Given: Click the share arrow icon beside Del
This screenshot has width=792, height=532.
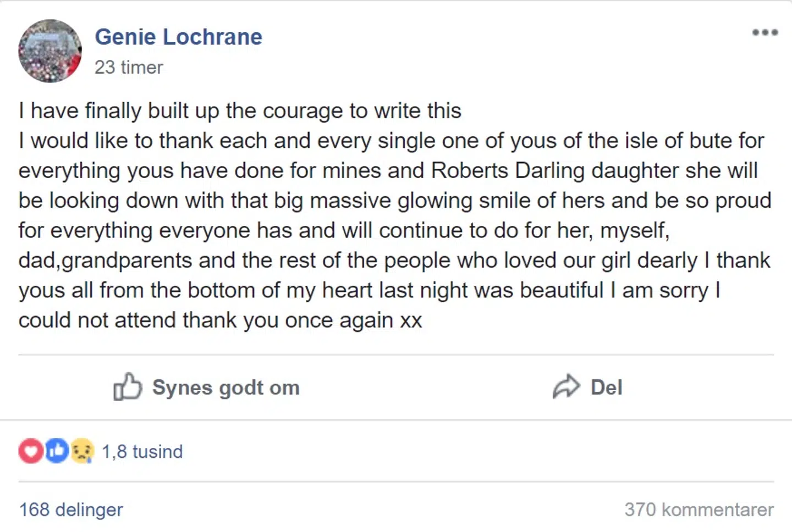Looking at the screenshot, I should click(x=566, y=387).
